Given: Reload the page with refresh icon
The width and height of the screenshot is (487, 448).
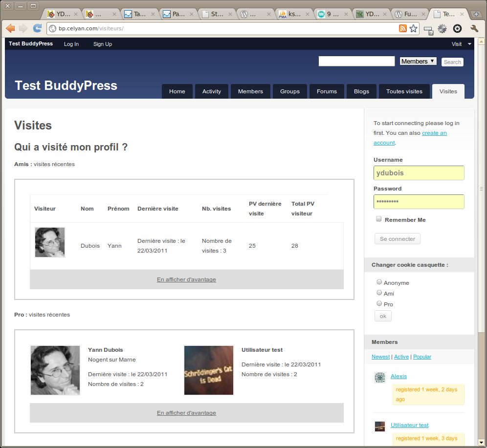Looking at the screenshot, I should pyautogui.click(x=37, y=28).
